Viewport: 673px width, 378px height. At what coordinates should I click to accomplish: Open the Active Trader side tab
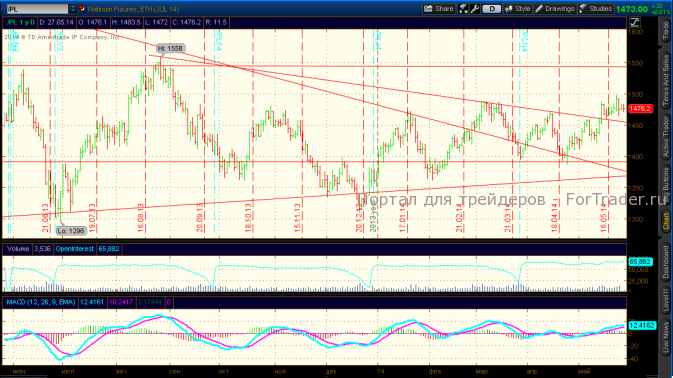666,136
